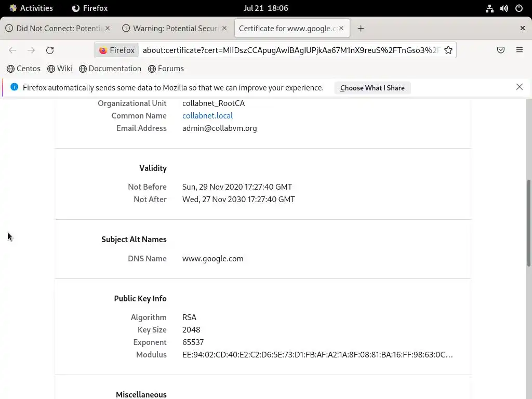
Task: Click the email admin@collabvm.org
Action: [x=220, y=128]
